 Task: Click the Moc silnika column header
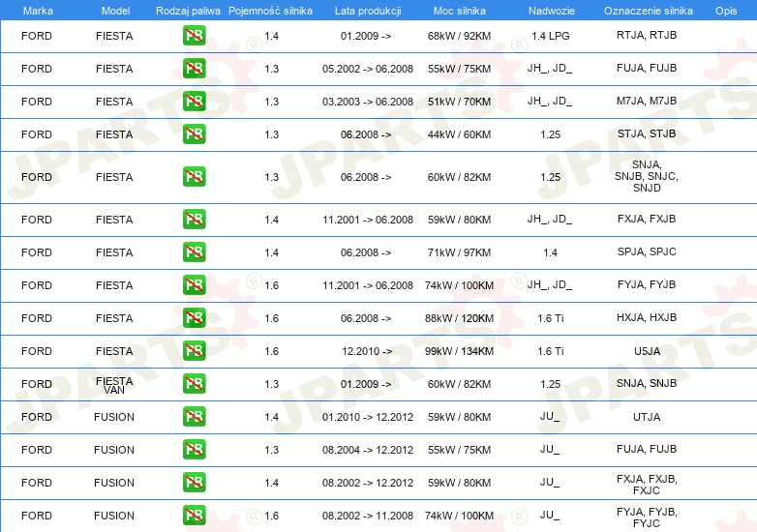460,11
